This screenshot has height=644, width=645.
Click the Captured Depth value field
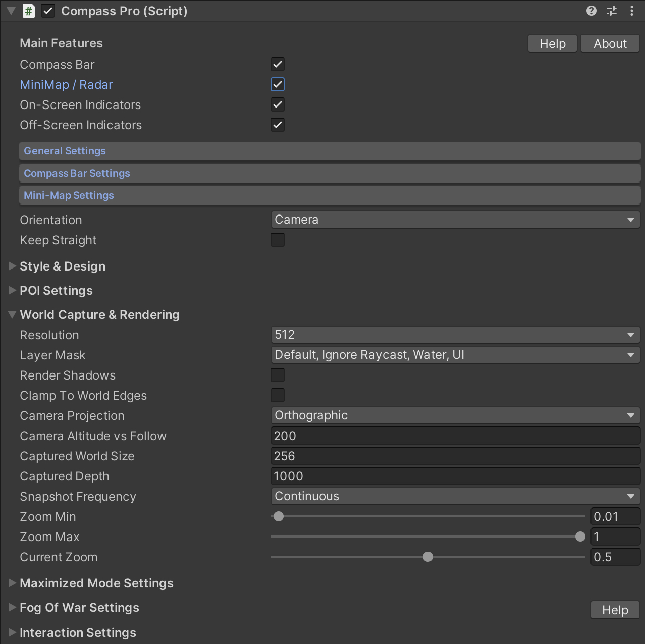[x=455, y=476]
